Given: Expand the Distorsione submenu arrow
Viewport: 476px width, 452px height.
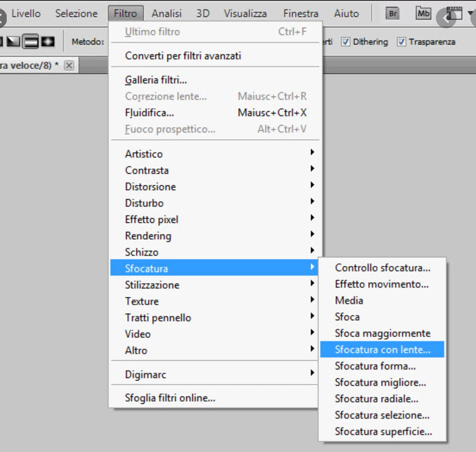Looking at the screenshot, I should click(x=312, y=185).
